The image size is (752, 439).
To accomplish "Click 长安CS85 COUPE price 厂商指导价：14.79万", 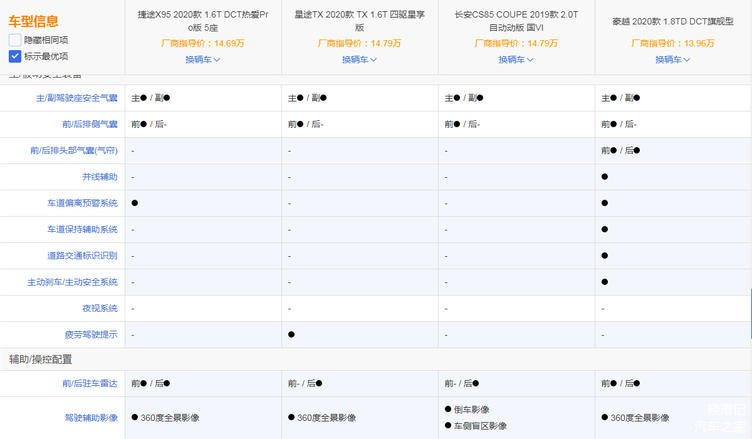I will pos(516,43).
